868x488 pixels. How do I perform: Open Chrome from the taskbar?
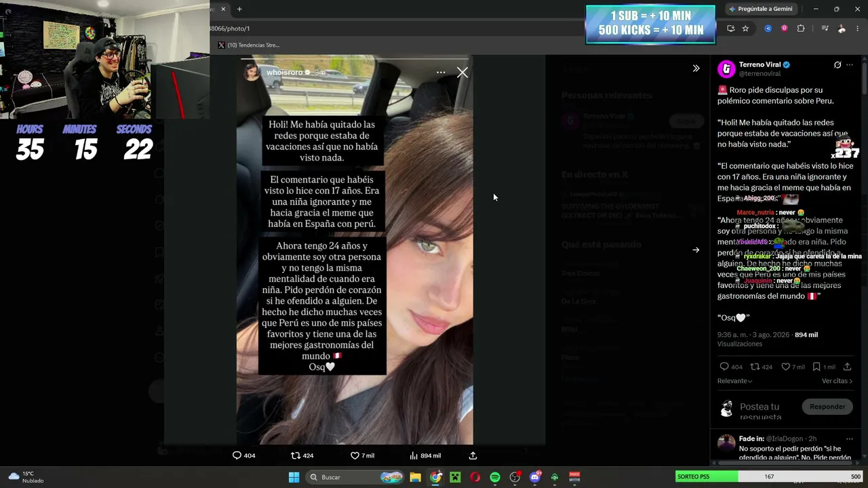coord(435,477)
